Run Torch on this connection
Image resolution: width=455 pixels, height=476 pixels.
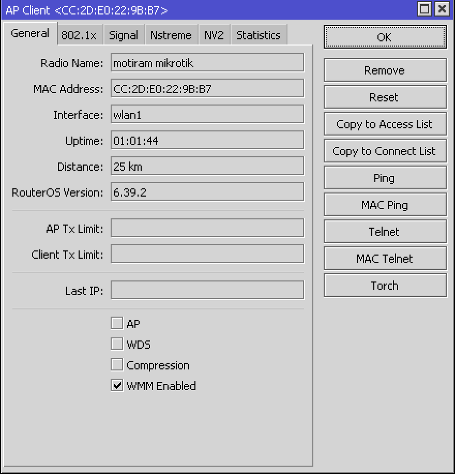point(385,285)
